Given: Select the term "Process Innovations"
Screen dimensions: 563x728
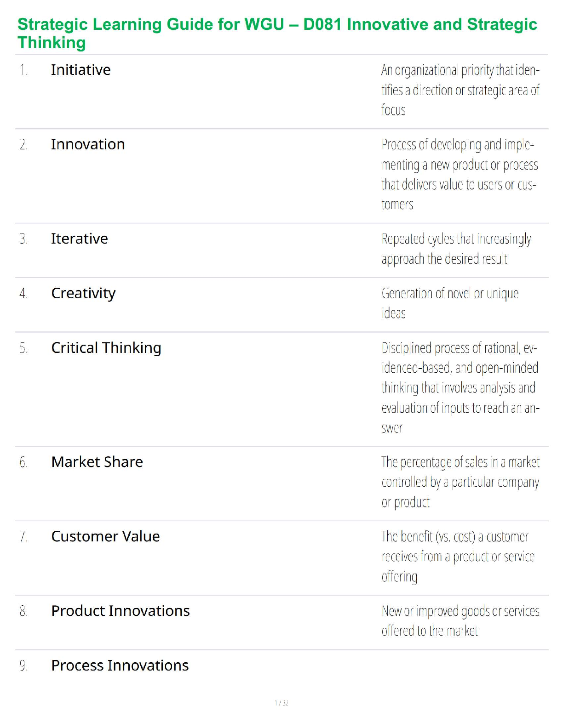Looking at the screenshot, I should click(x=120, y=665).
